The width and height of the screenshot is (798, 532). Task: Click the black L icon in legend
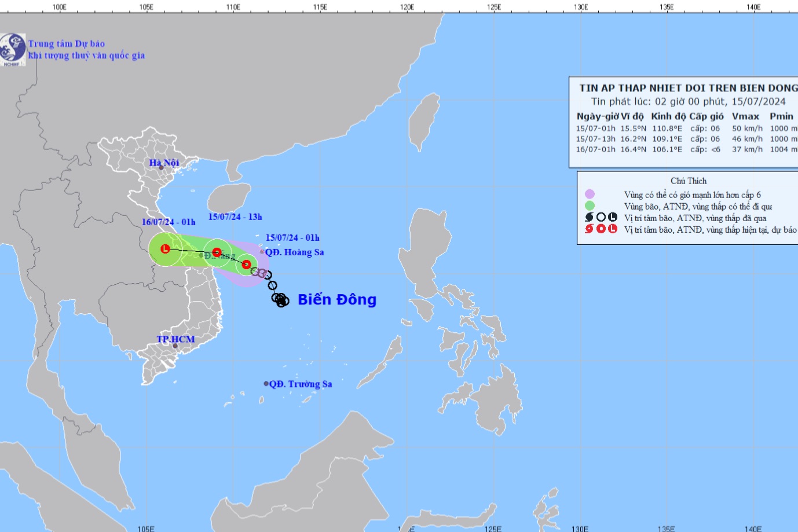point(612,218)
